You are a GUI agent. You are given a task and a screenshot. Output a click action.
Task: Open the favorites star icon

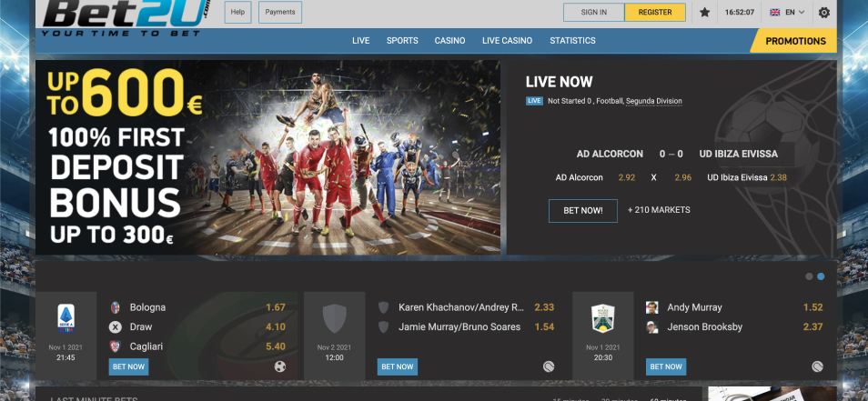coord(704,12)
